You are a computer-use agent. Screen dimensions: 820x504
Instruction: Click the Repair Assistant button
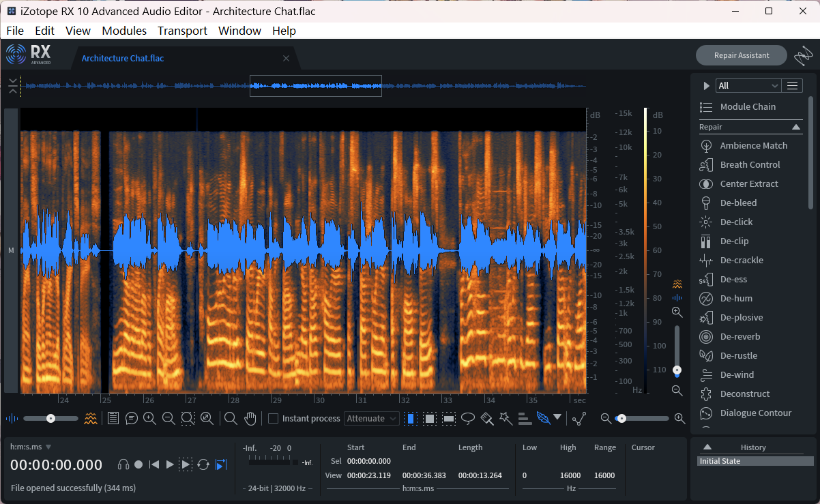742,55
